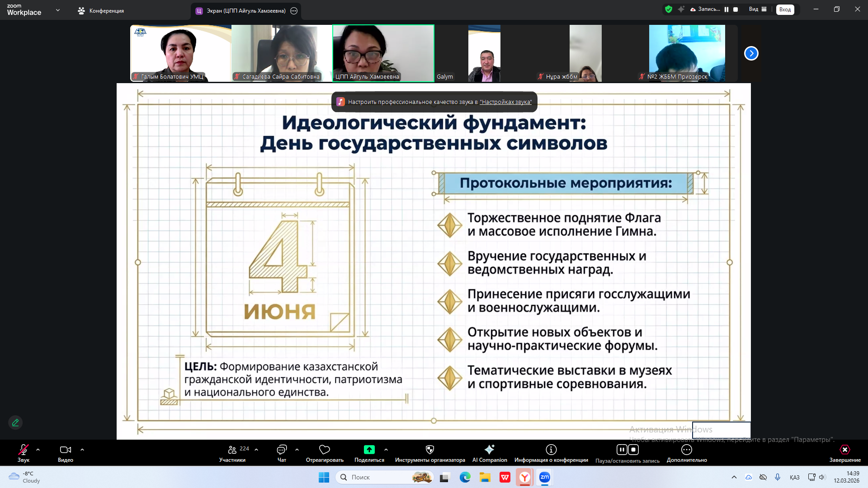This screenshot has height=488, width=868.
Task: Open the Chat panel
Action: [x=282, y=450]
